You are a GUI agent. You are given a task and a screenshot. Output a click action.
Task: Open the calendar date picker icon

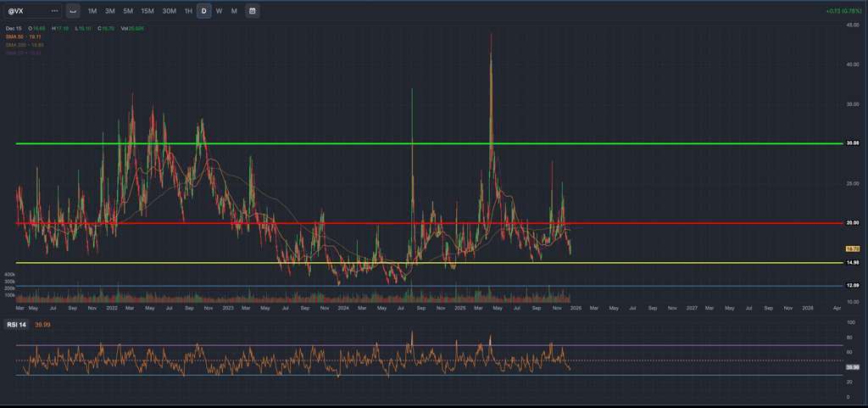[x=253, y=11]
